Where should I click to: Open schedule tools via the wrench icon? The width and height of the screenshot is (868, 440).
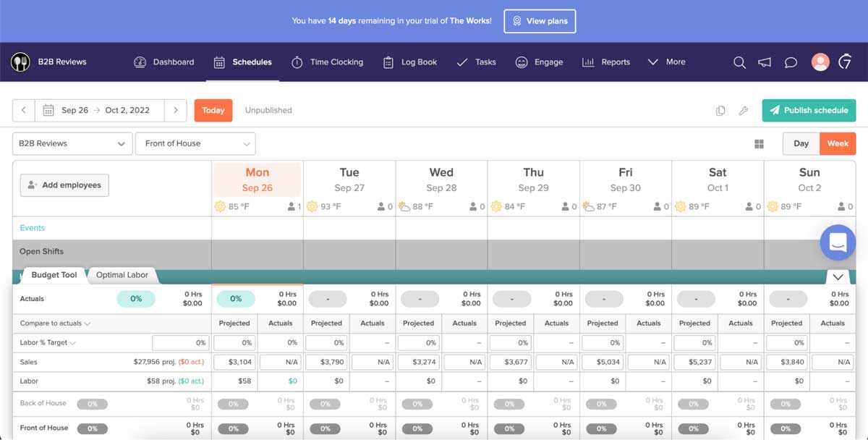pos(744,110)
